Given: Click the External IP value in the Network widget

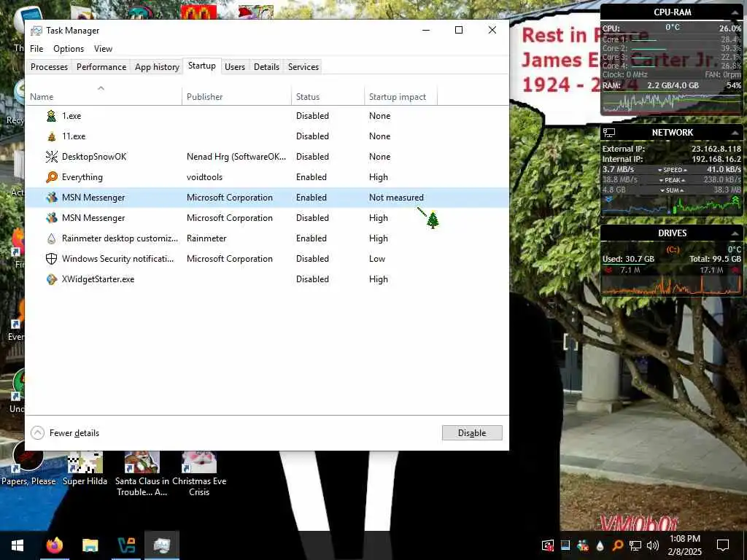Looking at the screenshot, I should pos(716,149).
